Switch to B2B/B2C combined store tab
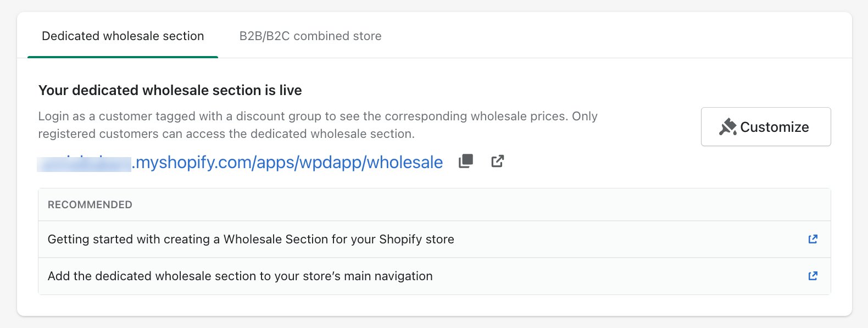This screenshot has width=868, height=328. (310, 36)
